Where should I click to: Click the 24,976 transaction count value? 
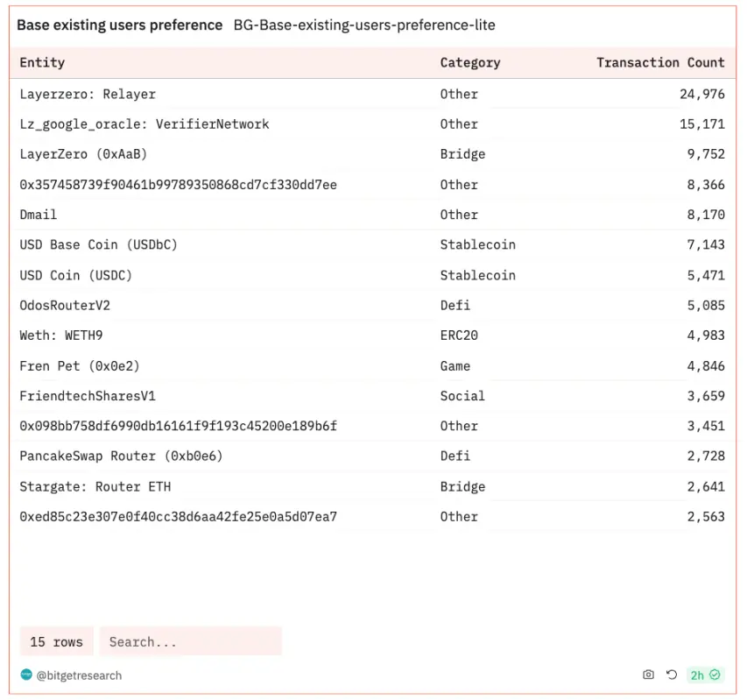tap(701, 94)
